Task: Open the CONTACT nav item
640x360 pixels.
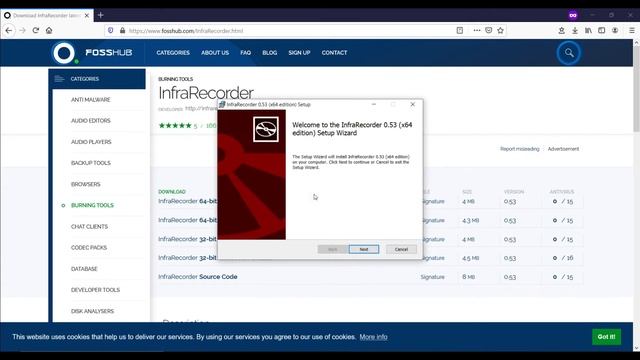Action: [334, 53]
